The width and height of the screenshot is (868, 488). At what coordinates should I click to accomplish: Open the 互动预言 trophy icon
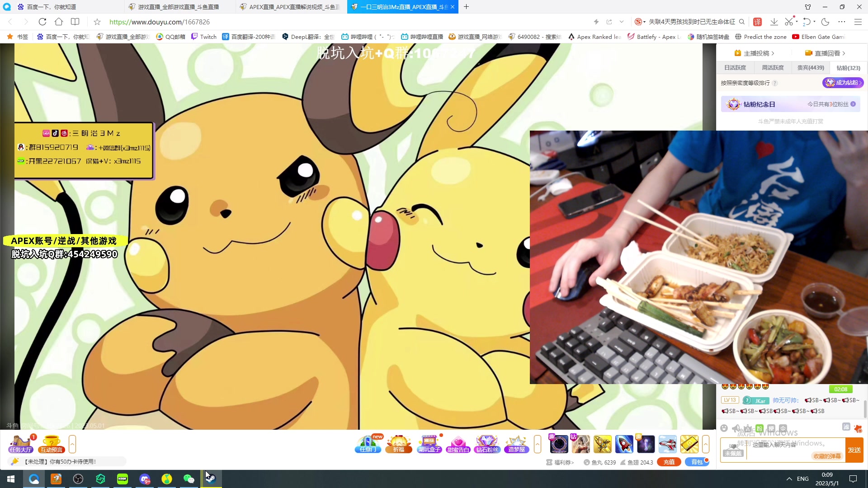coord(51,444)
